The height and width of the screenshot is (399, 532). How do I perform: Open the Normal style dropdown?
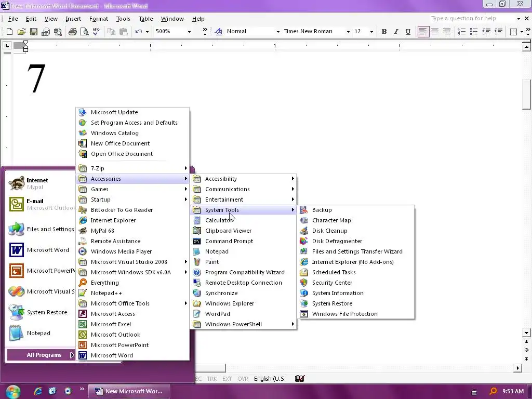click(x=278, y=32)
